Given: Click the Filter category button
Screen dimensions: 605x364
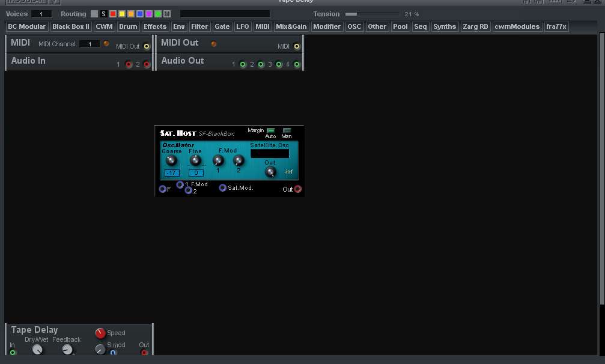Looking at the screenshot, I should pos(199,26).
